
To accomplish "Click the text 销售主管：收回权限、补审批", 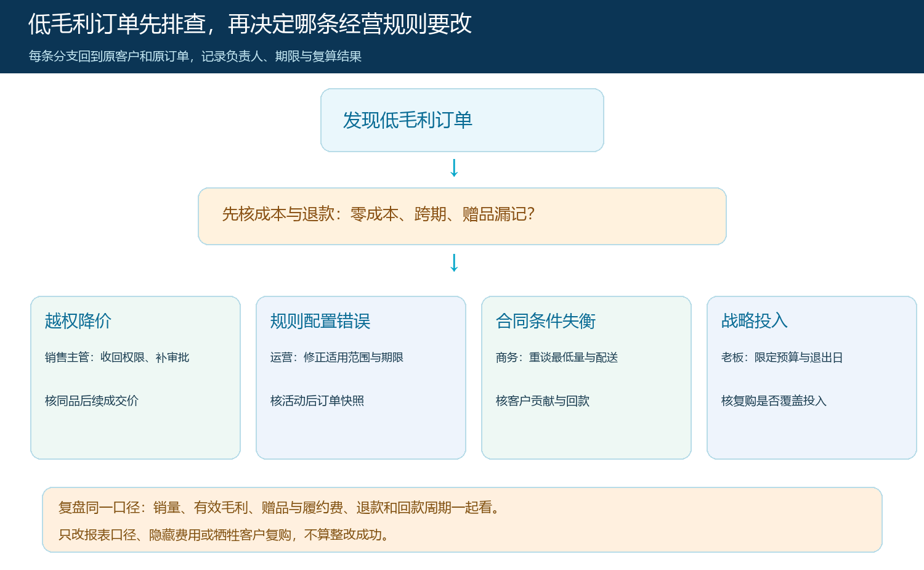I will coord(117,357).
